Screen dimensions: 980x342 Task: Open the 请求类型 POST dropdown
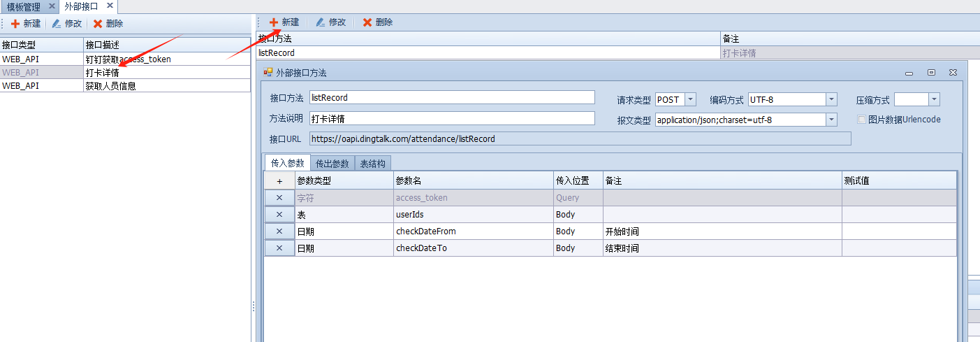pos(690,100)
